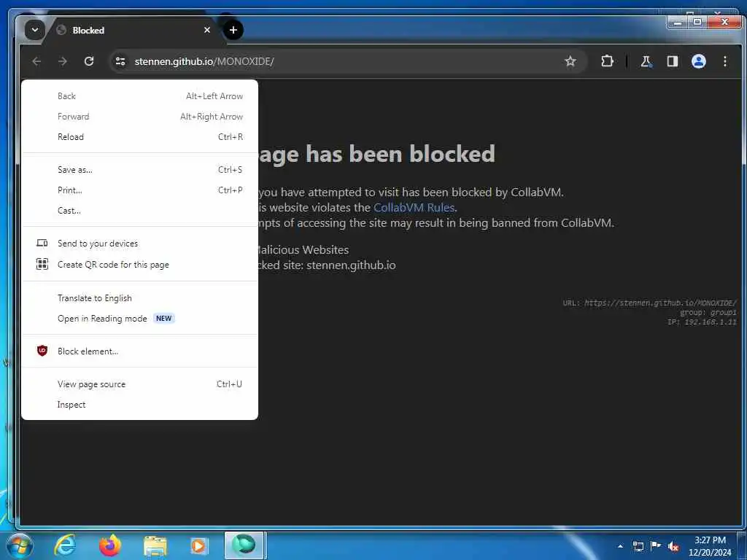Click the active browser taskbar button
This screenshot has height=560, width=747.
244,545
